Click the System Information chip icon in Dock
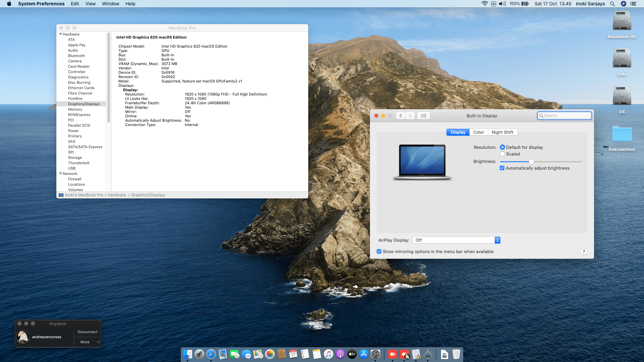644x362 pixels. point(428,354)
